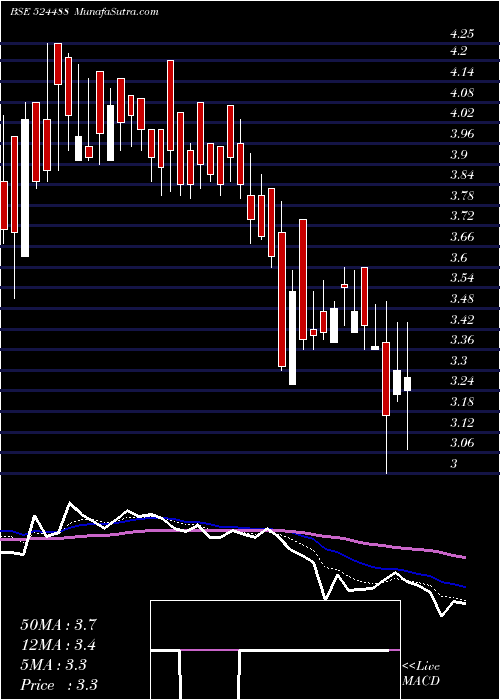Click the 4.02 price axis label
500x700 pixels.
pyautogui.click(x=462, y=113)
